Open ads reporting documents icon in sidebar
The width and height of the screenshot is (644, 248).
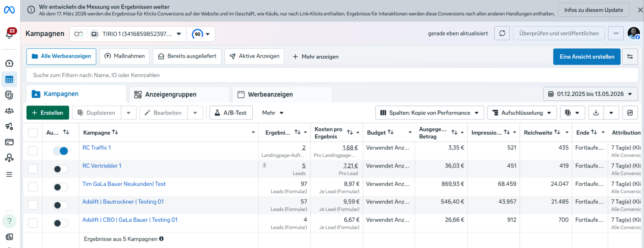(x=9, y=95)
